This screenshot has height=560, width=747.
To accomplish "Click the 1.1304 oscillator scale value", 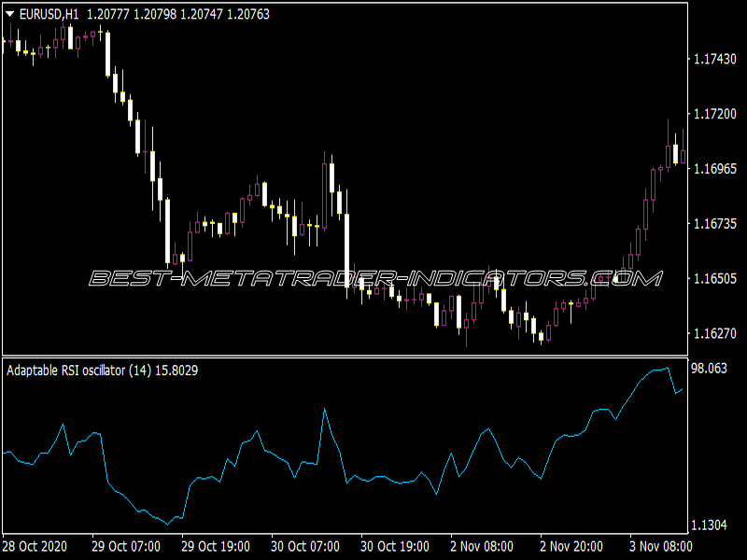I will pos(709,525).
